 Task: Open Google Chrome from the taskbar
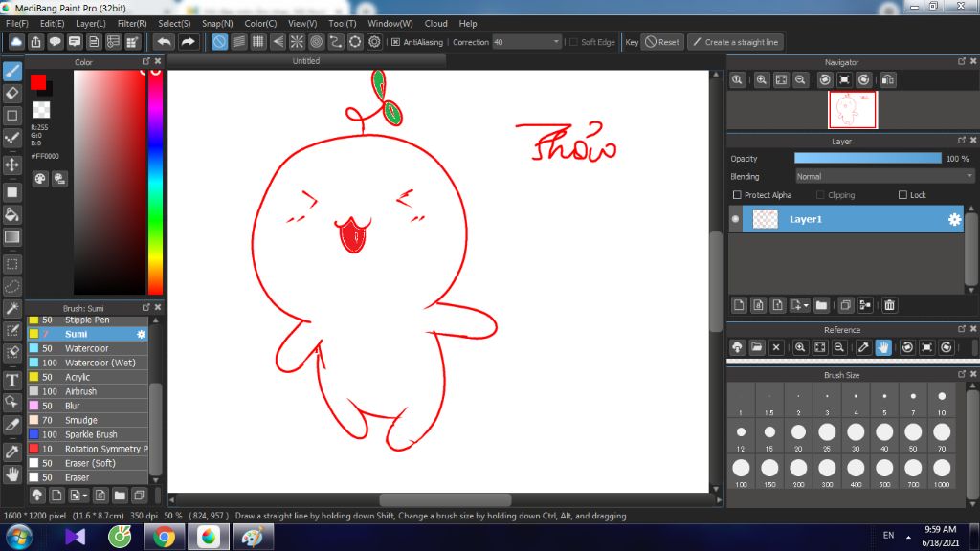pos(164,537)
